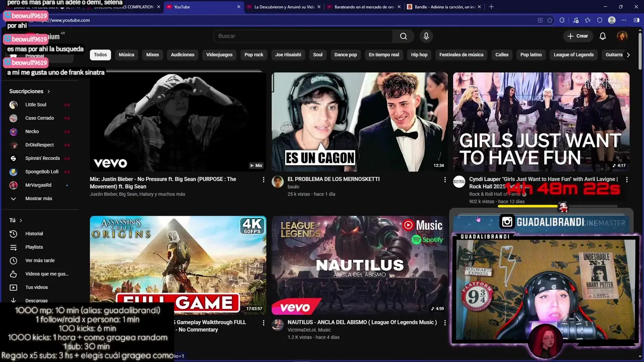Image resolution: width=644 pixels, height=362 pixels.
Task: Play Assassin's Creed Origins thumbnail
Action: (178, 265)
